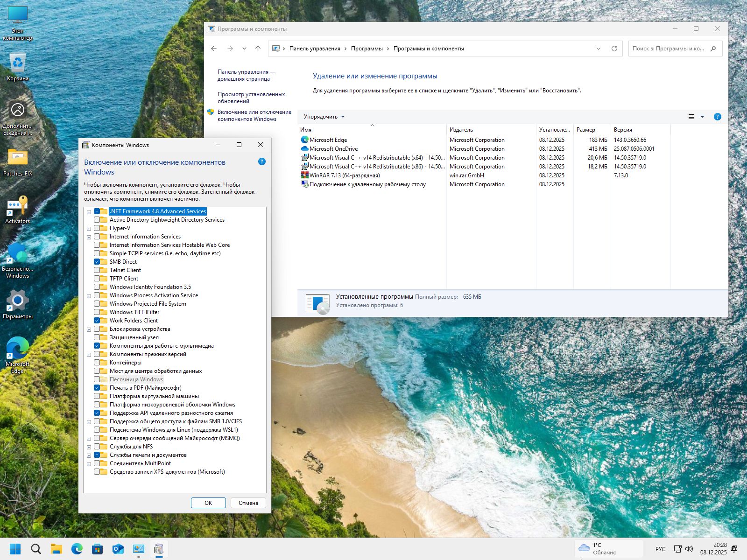Image resolution: width=747 pixels, height=560 pixels.
Task: Open Microsoft Store from taskbar
Action: click(x=98, y=549)
